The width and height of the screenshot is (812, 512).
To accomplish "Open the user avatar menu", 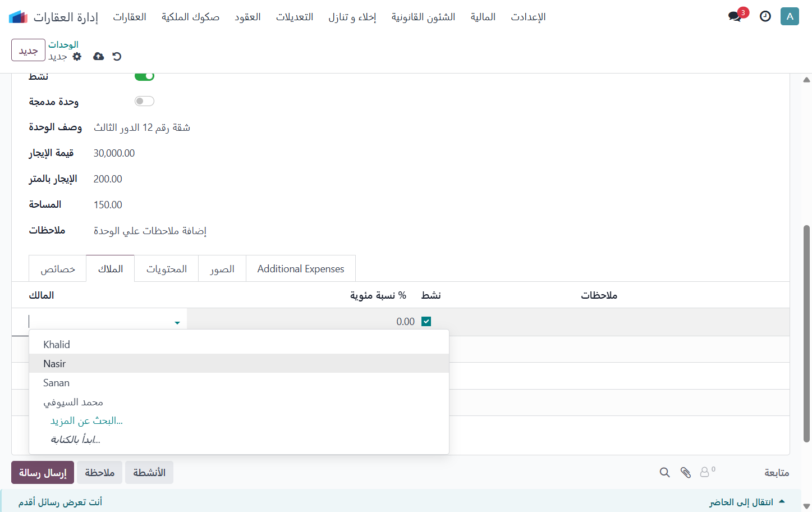I will pyautogui.click(x=790, y=16).
